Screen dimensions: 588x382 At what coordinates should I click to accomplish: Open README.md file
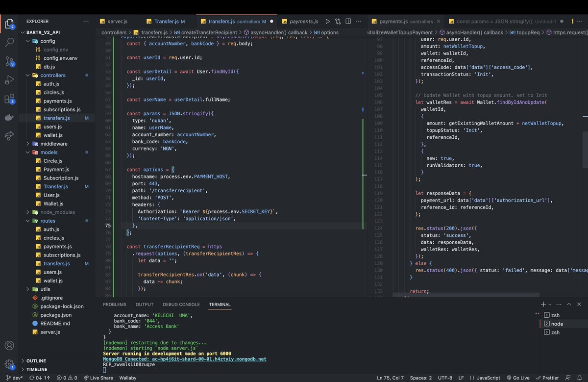(55, 324)
